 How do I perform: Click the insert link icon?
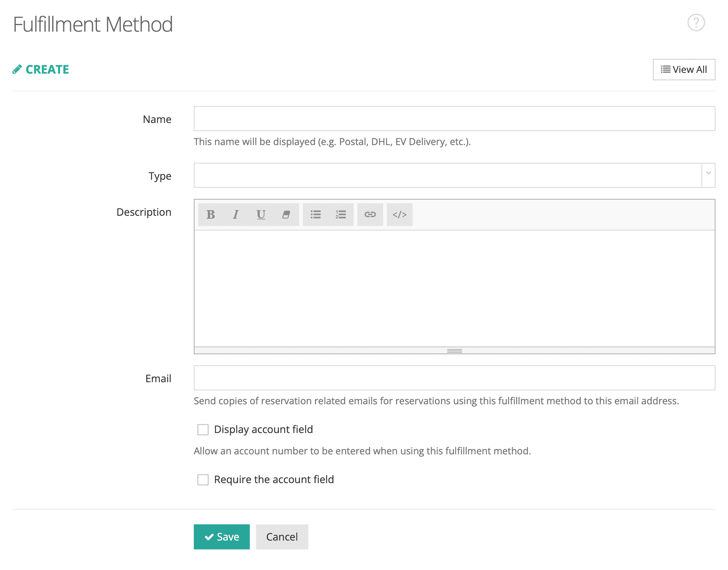[370, 215]
